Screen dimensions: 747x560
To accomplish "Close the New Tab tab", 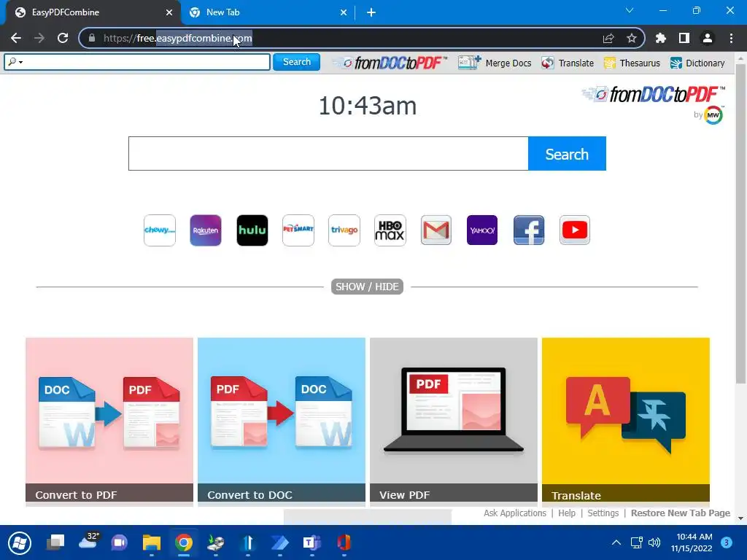I will [x=344, y=12].
